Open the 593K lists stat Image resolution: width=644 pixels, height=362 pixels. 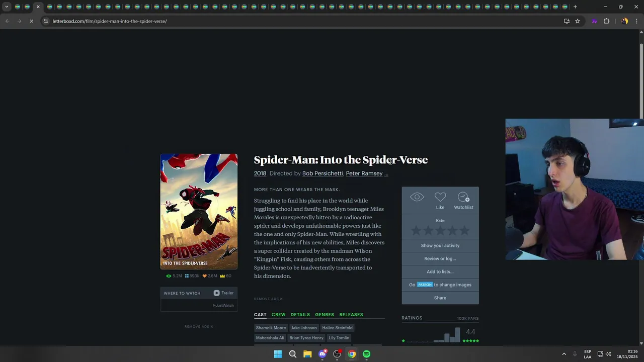point(192,276)
